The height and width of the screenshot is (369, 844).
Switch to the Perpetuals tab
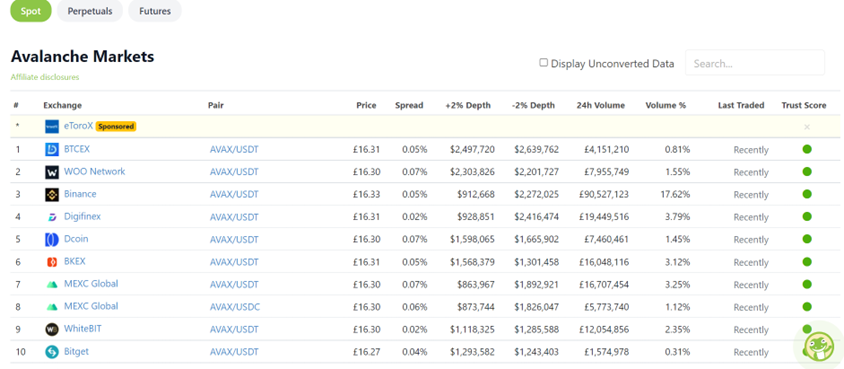pyautogui.click(x=90, y=11)
